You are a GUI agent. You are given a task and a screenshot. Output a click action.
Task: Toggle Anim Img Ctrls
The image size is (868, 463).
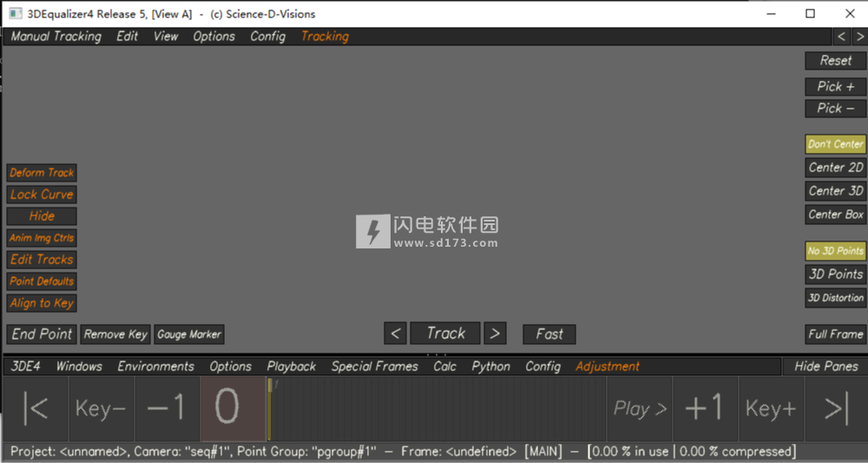tap(42, 238)
